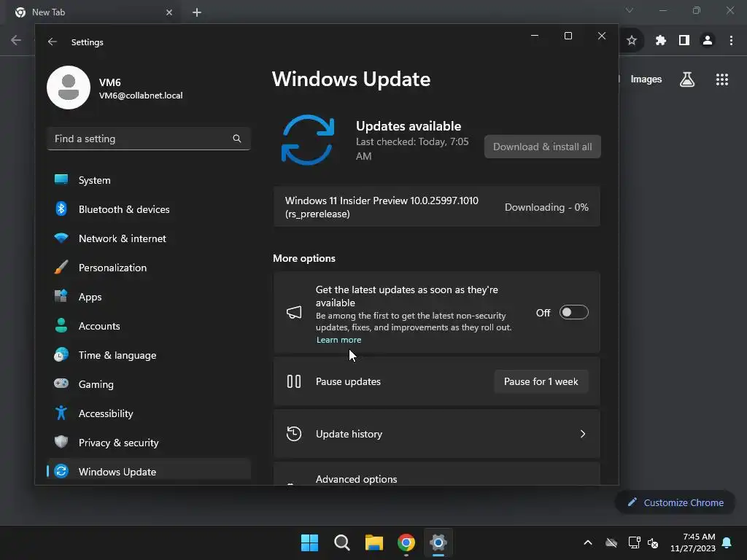Switch to Chrome from the taskbar
Viewport: 747px width, 560px height.
(x=406, y=542)
